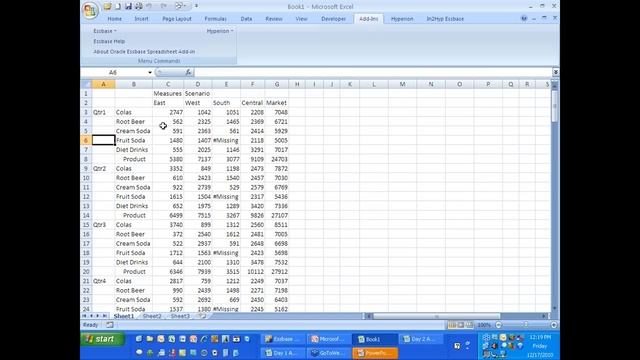Switch to Page Layout view in status bar
This screenshot has height=360, width=640.
(x=461, y=325)
